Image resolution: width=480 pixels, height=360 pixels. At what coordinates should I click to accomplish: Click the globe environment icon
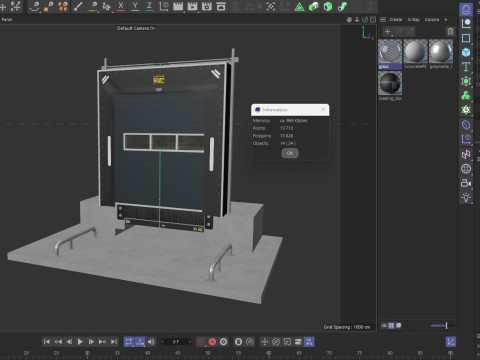pyautogui.click(x=466, y=169)
